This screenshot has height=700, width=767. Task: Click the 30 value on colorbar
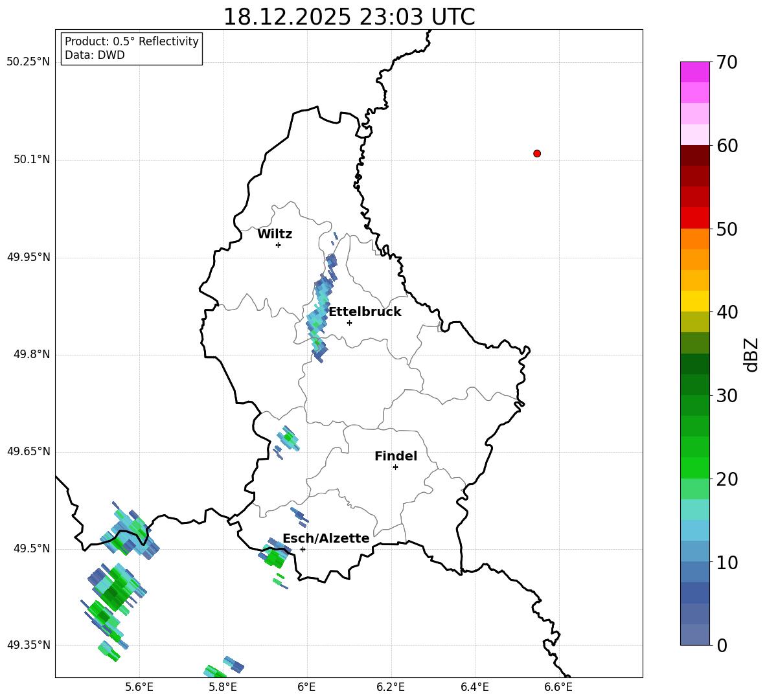tap(727, 396)
